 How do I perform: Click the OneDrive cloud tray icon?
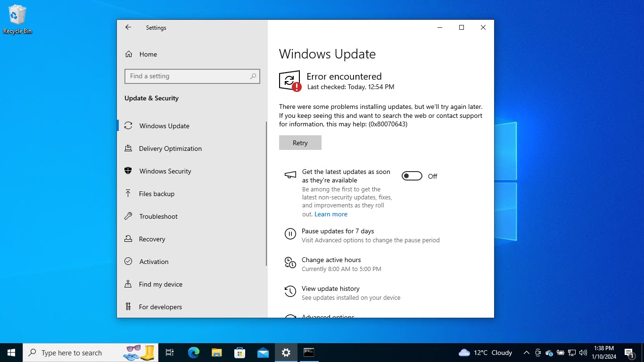[549, 353]
